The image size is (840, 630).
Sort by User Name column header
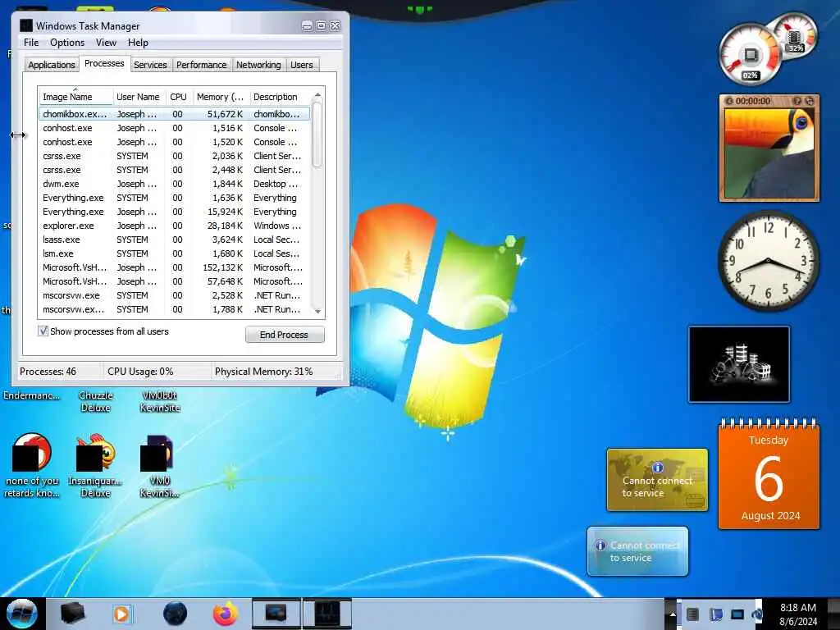(x=139, y=97)
